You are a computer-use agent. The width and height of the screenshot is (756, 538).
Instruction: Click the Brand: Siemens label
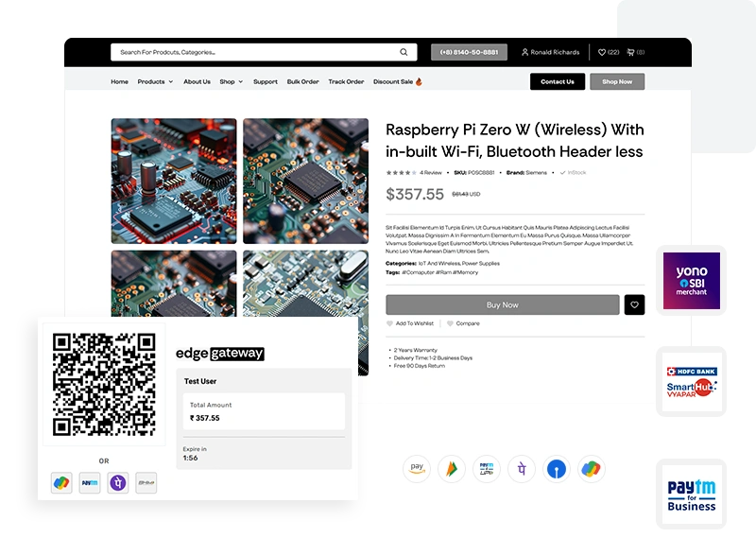tap(526, 173)
